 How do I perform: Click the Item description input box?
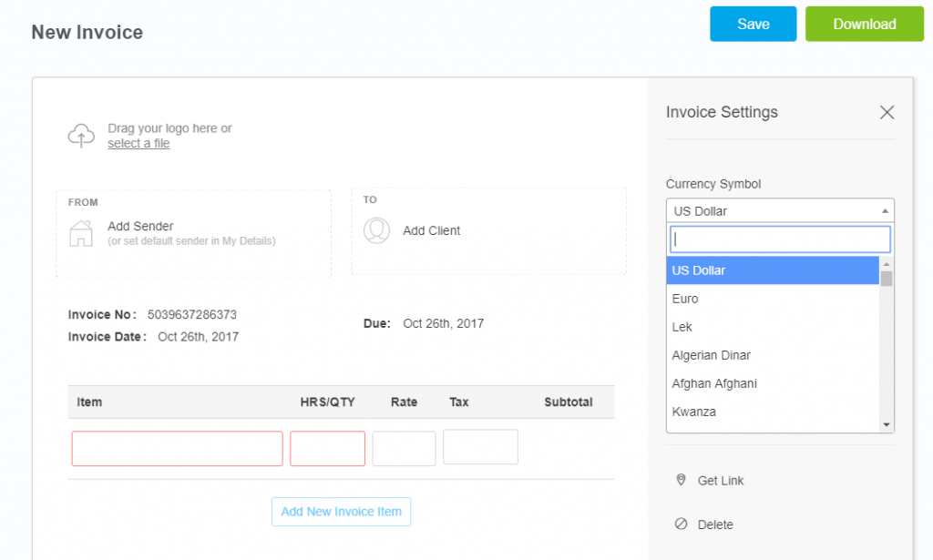pyautogui.click(x=176, y=448)
